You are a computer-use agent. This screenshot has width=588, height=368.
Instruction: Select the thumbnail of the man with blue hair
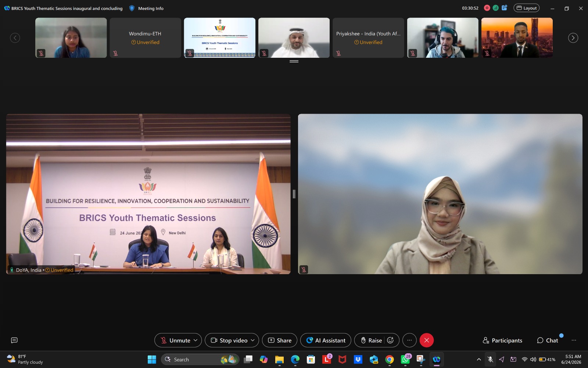point(443,38)
